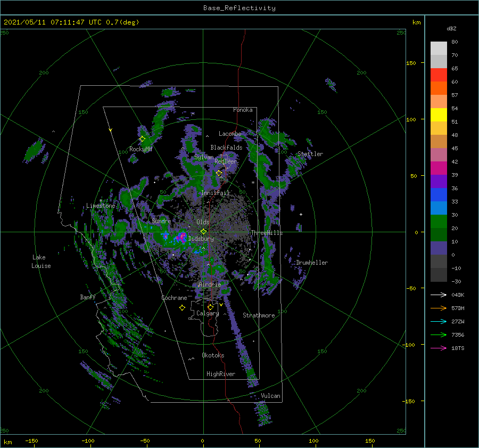479x448 pixels.
Task: Click the -150 mark on bottom axis
Action: (x=31, y=441)
